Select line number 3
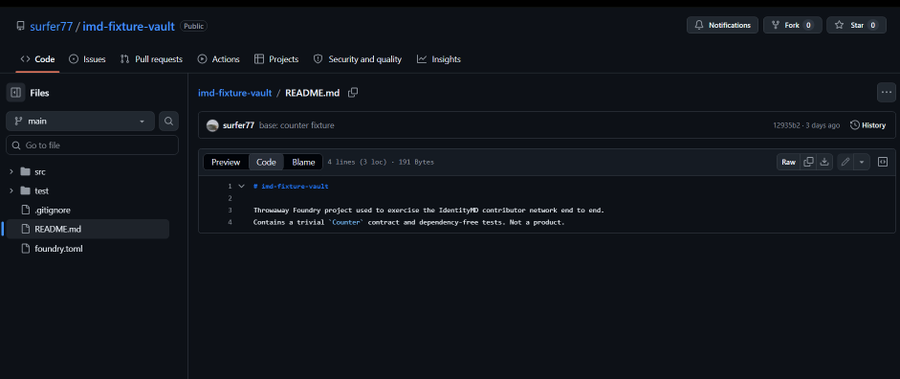This screenshot has width=900, height=379. point(230,210)
